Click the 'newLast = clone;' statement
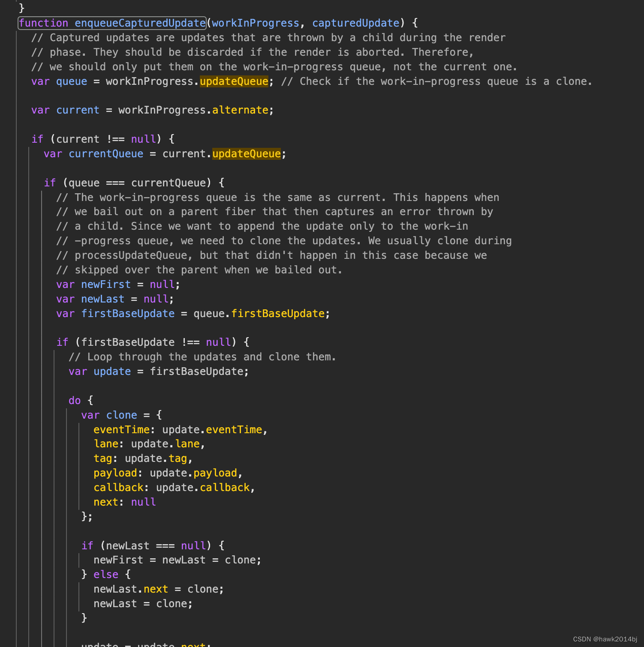This screenshot has height=647, width=644. tap(143, 604)
